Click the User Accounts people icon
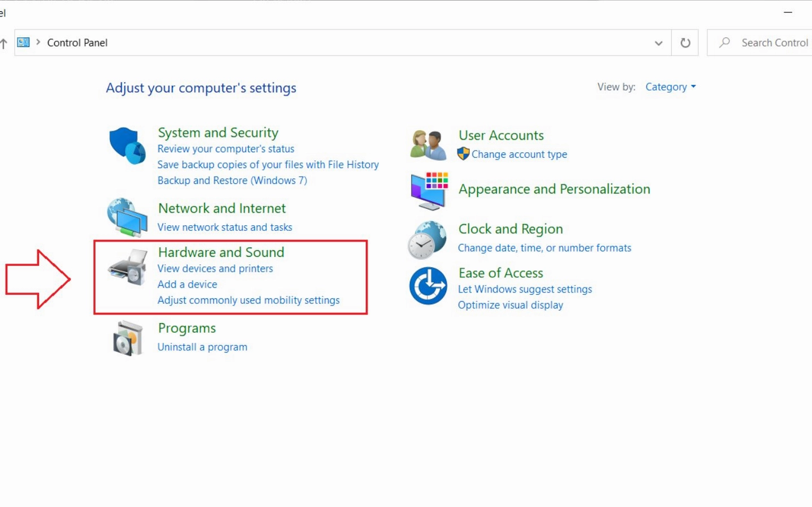 428,145
